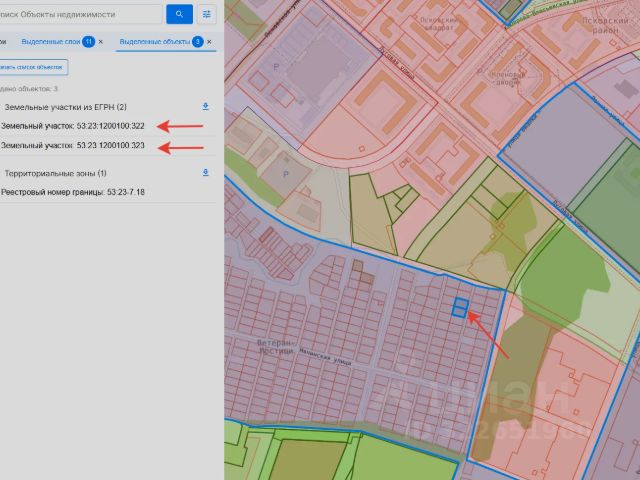This screenshot has height=480, width=640.
Task: Select the Выделенные объекты tab
Action: [155, 42]
